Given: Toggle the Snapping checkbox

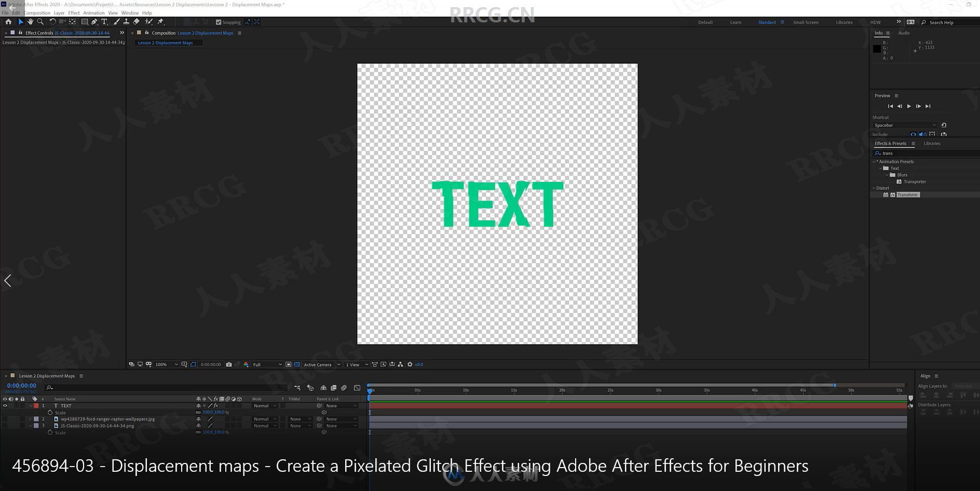Looking at the screenshot, I should click(219, 22).
